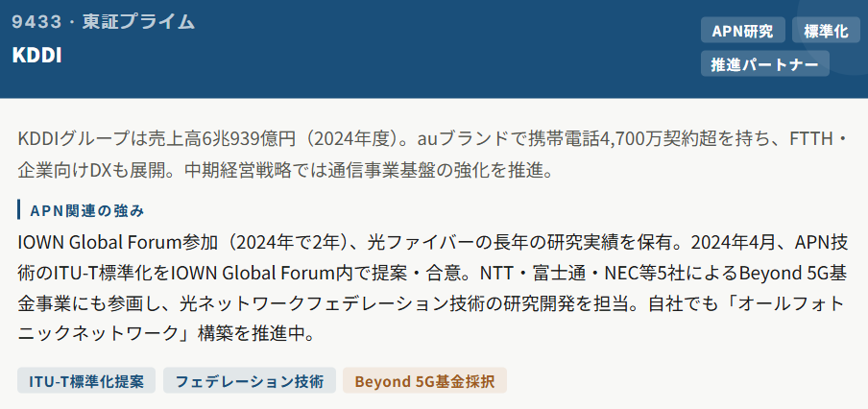868x409 pixels.
Task: Select the フェデレーション技術 tag
Action: [250, 381]
